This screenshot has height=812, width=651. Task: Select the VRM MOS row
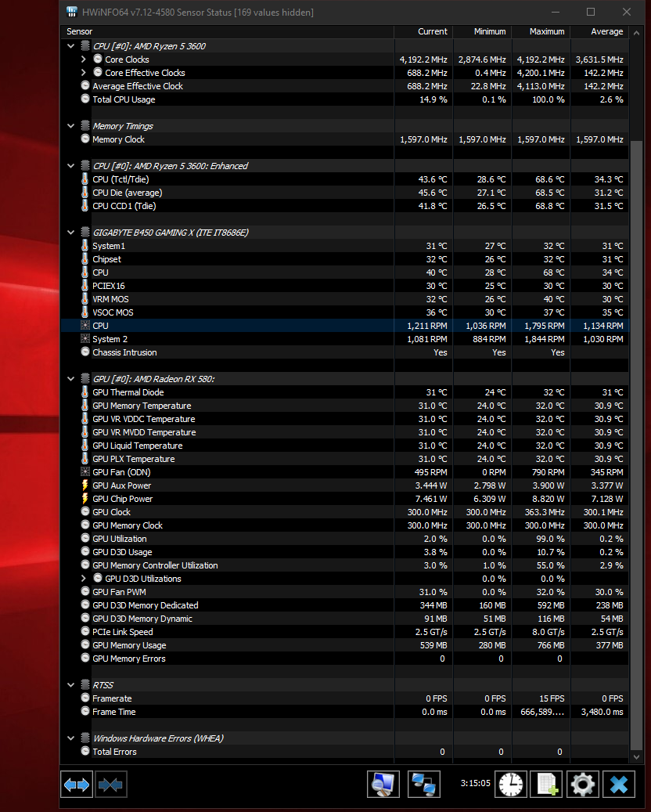(345, 299)
